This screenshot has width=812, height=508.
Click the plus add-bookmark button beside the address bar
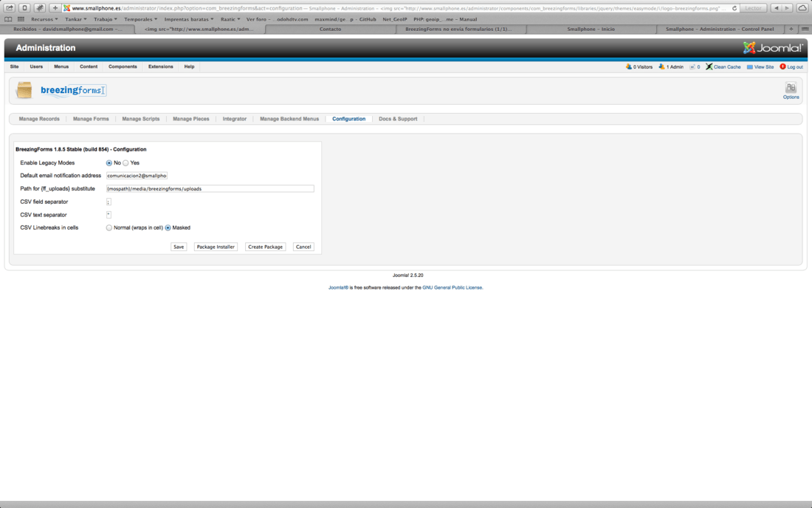click(x=55, y=8)
